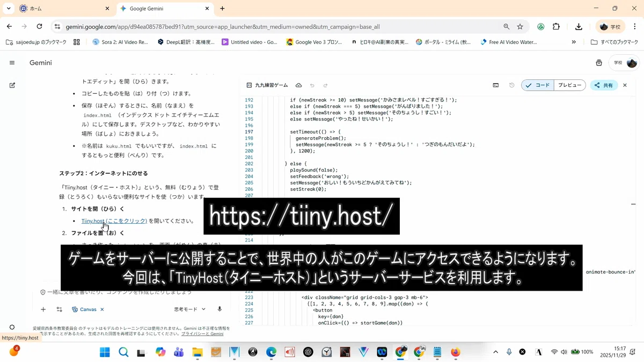Viewport: 644px width, 362px height.
Task: Open the tools sliders icon in prompt bar
Action: click(x=59, y=309)
